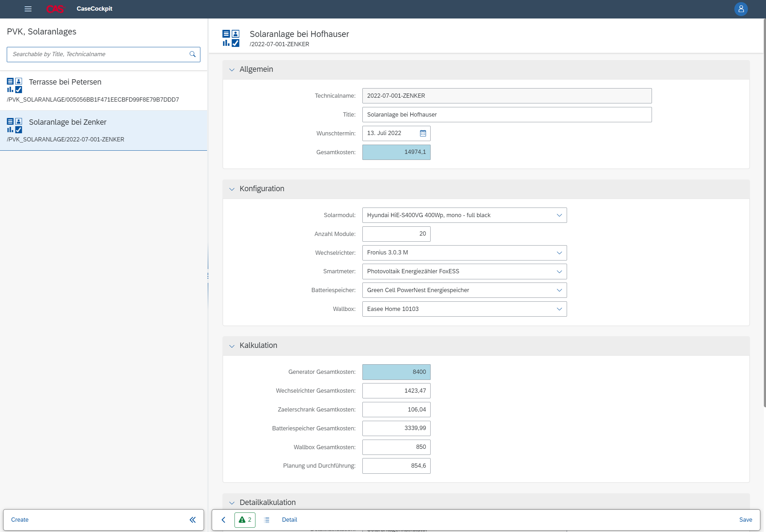Collapse the list panel with double chevron
Viewport: 766px width, 532px height.
pos(193,520)
